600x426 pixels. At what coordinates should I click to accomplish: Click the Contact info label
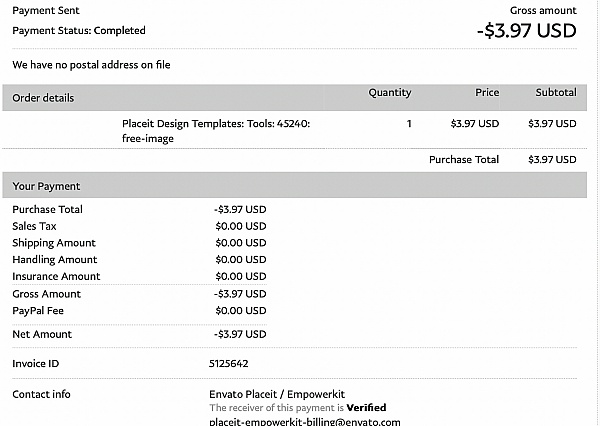[41, 394]
